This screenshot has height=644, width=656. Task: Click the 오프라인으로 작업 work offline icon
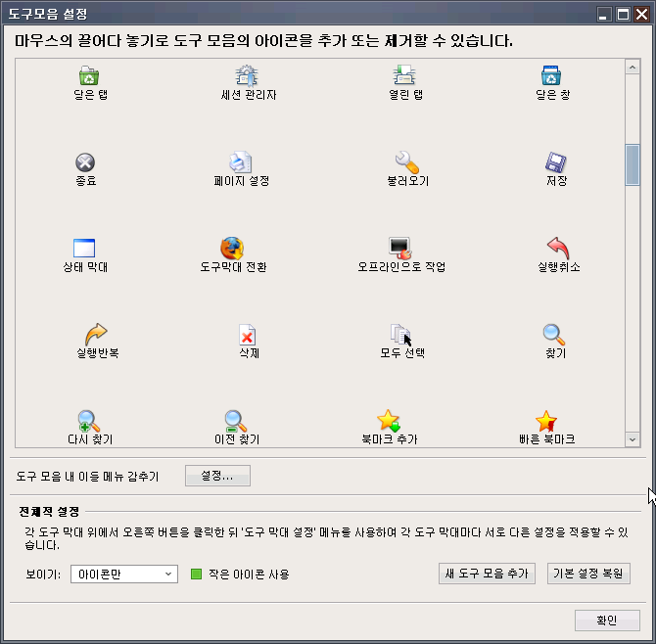coord(400,249)
